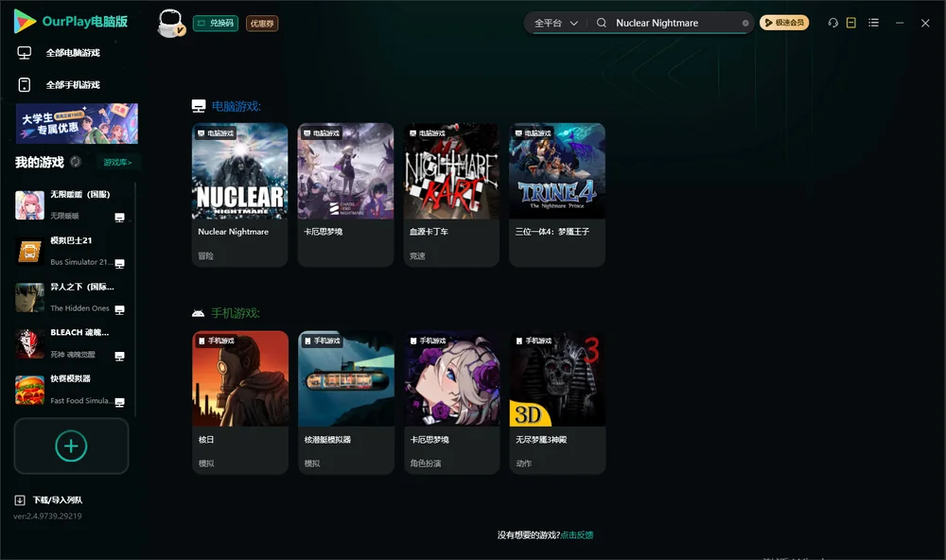Image resolution: width=946 pixels, height=560 pixels.
Task: Click PC platform icon on 无限暖暖 row
Action: (x=119, y=218)
